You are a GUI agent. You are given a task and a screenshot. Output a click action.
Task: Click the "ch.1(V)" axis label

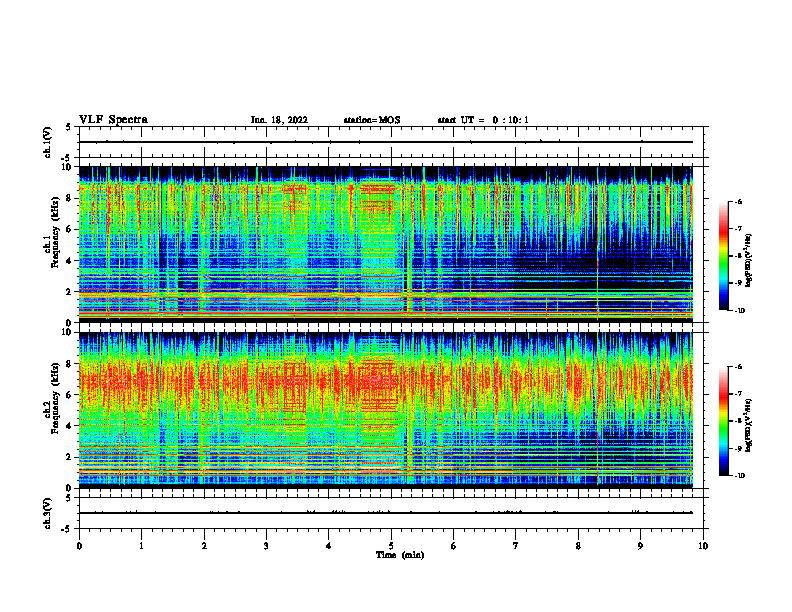point(48,142)
